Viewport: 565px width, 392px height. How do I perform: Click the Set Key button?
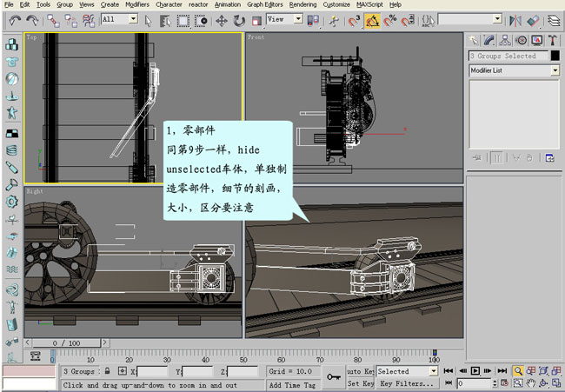(360, 383)
